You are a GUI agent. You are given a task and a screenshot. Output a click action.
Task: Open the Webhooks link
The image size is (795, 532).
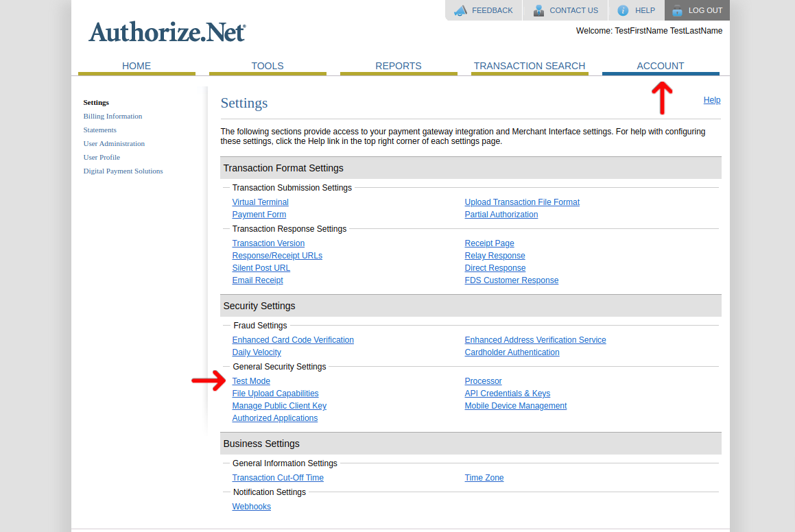tap(252, 507)
